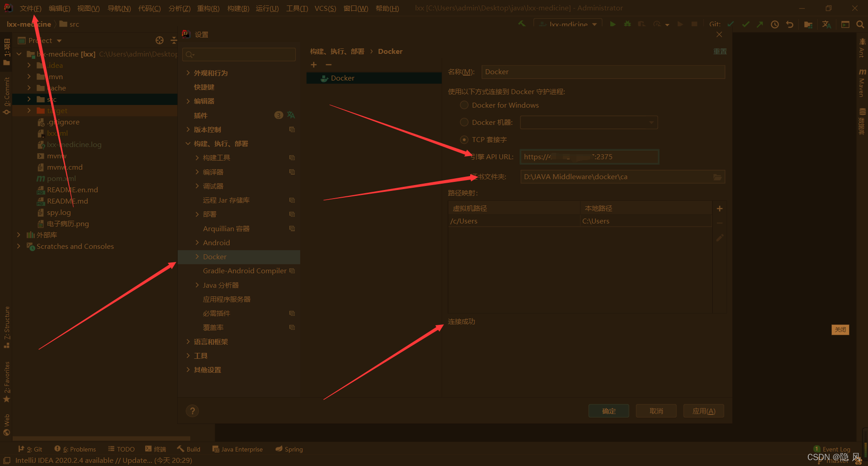Open the Problems tool tab

click(x=75, y=449)
